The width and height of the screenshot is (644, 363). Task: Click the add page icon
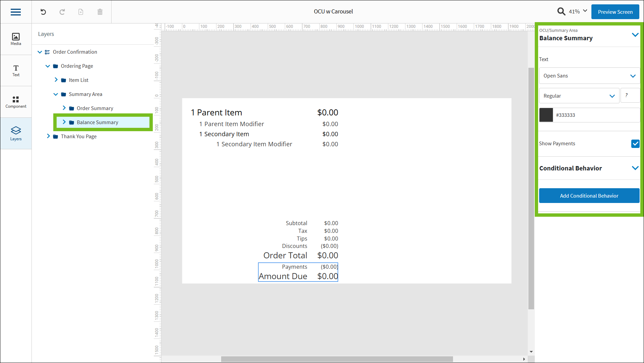point(81,12)
